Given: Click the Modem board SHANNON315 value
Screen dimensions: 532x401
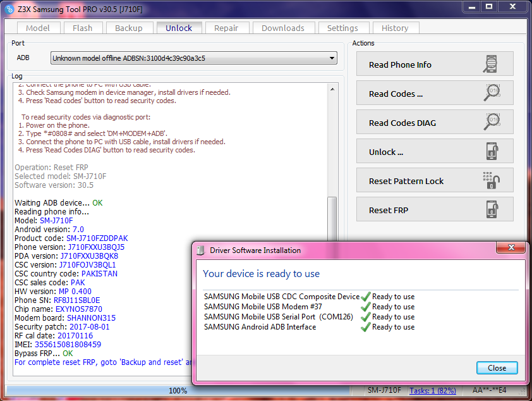Looking at the screenshot, I should click(91, 318).
